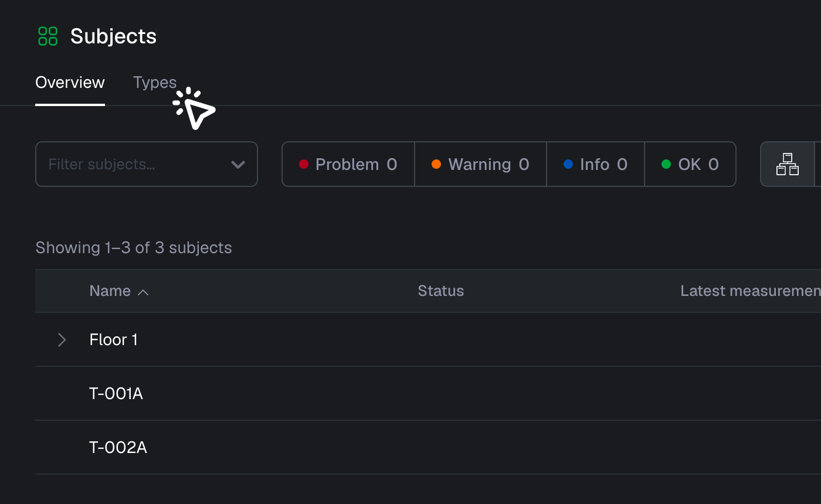Click the Latest measurement column header

750,291
